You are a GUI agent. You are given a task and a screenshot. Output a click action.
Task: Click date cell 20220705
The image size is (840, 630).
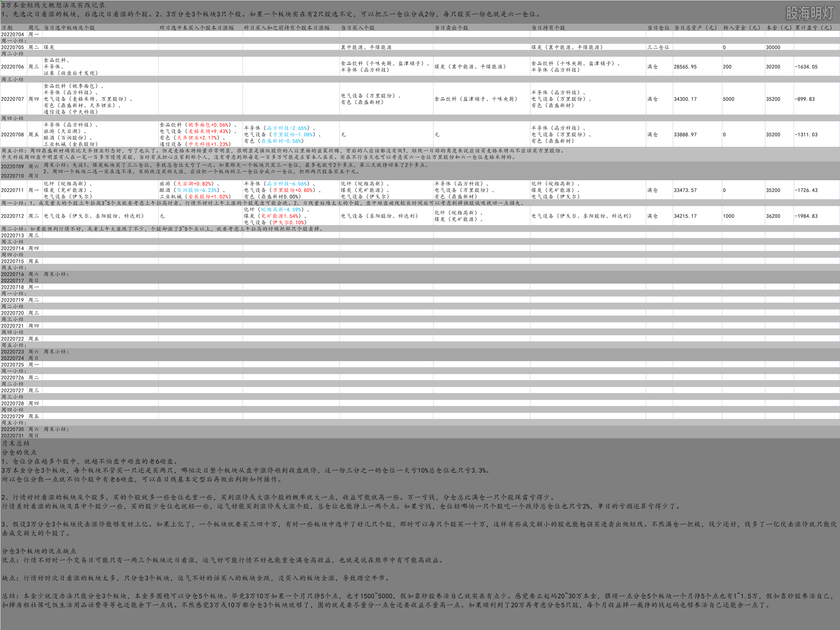pyautogui.click(x=13, y=47)
